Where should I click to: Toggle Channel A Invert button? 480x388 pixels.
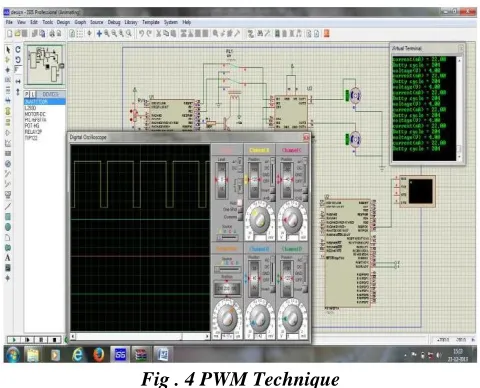click(x=272, y=190)
